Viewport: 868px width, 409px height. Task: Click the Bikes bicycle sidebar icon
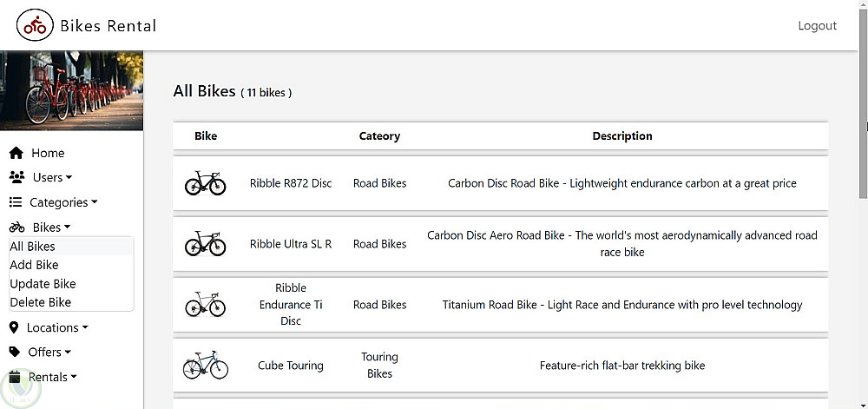[x=16, y=228]
